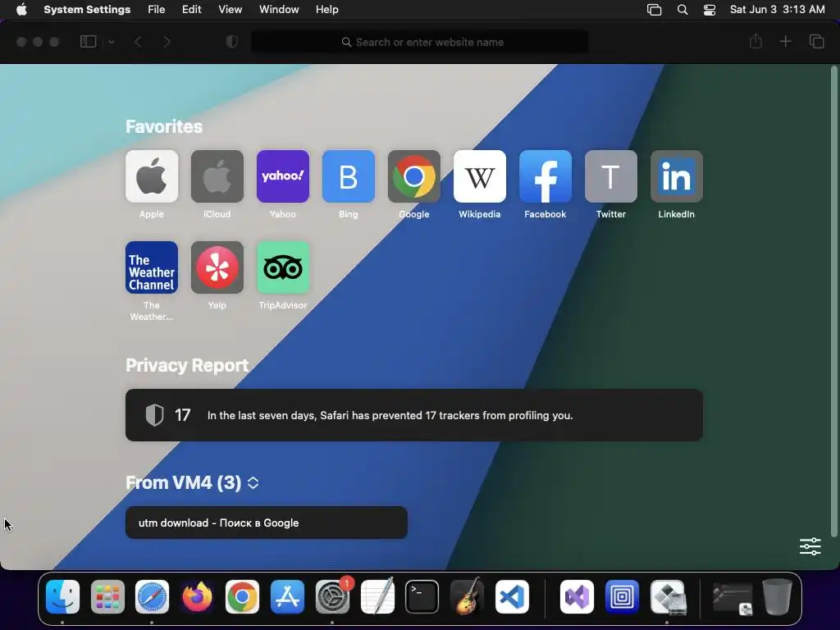Image resolution: width=840 pixels, height=630 pixels.
Task: Open App Store from the Dock
Action: 287,596
